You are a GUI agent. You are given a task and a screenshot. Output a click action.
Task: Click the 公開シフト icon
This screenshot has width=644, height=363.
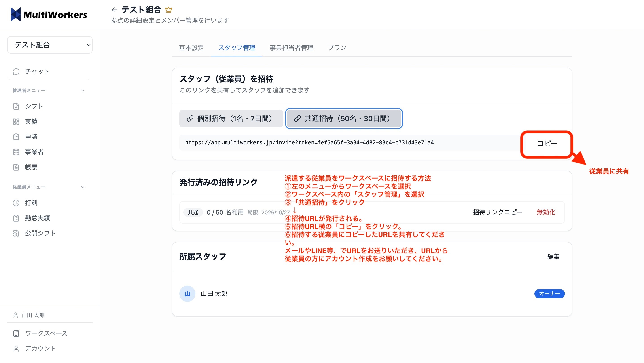16,233
